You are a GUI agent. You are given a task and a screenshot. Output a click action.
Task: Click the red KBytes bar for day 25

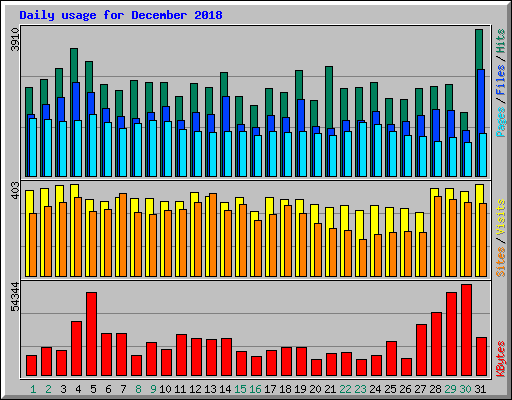[392, 359]
